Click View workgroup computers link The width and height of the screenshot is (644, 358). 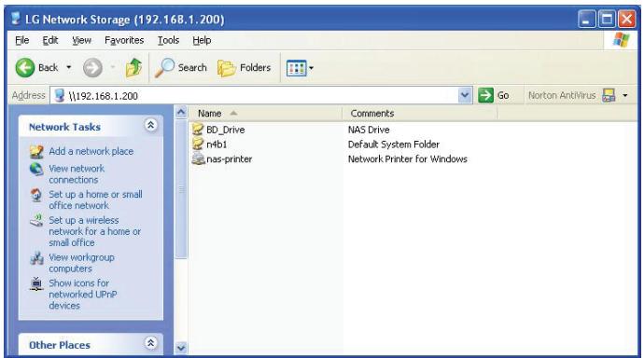82,263
